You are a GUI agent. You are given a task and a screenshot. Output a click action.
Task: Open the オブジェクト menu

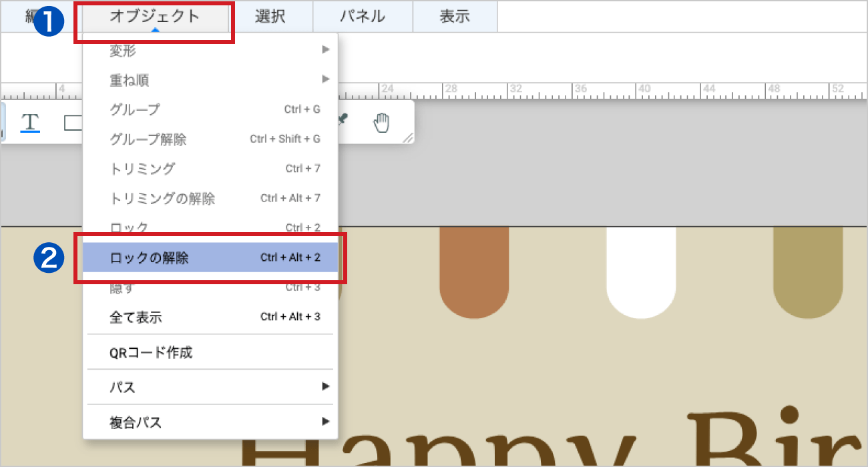coord(155,17)
